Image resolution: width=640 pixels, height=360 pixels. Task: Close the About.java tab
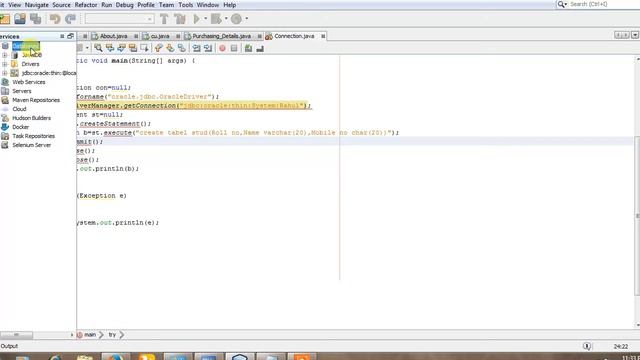tap(136, 36)
